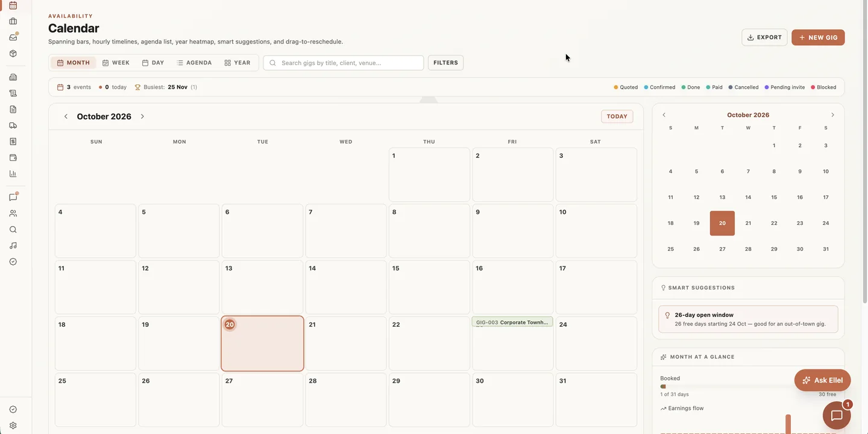The height and width of the screenshot is (434, 868).
Task: Open the Filters dropdown
Action: click(445, 63)
